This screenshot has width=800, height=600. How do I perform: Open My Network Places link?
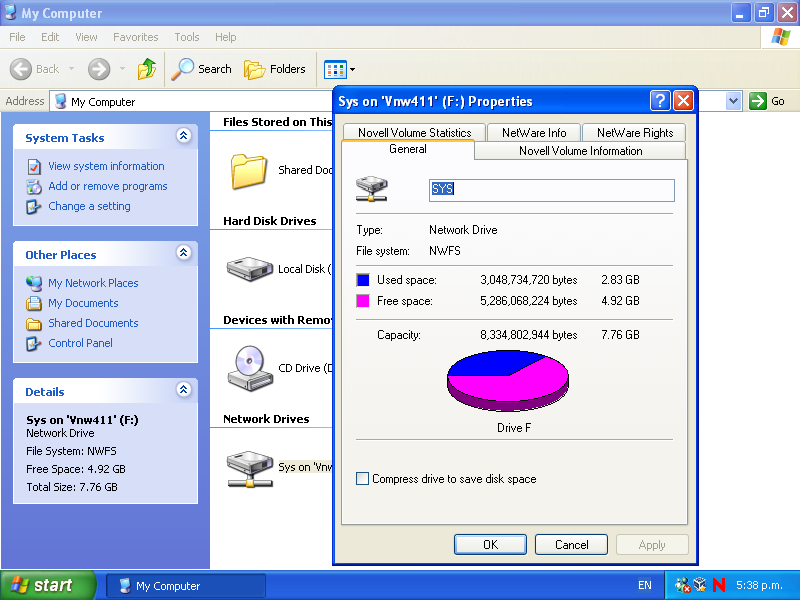click(93, 283)
